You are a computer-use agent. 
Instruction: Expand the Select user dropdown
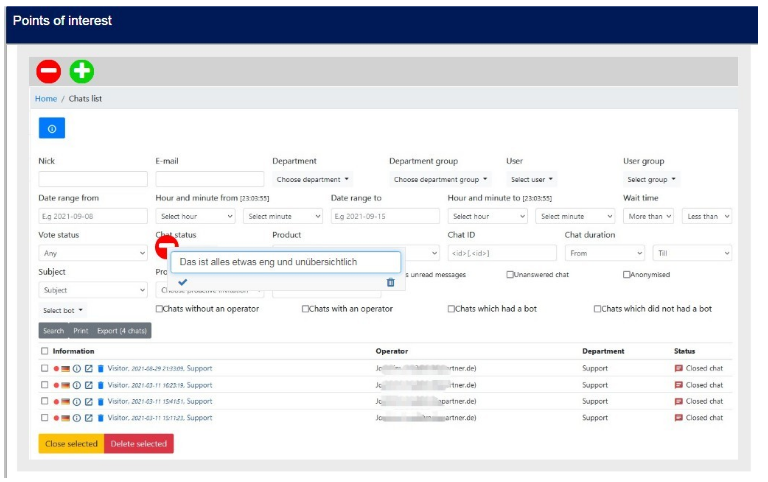tap(531, 180)
